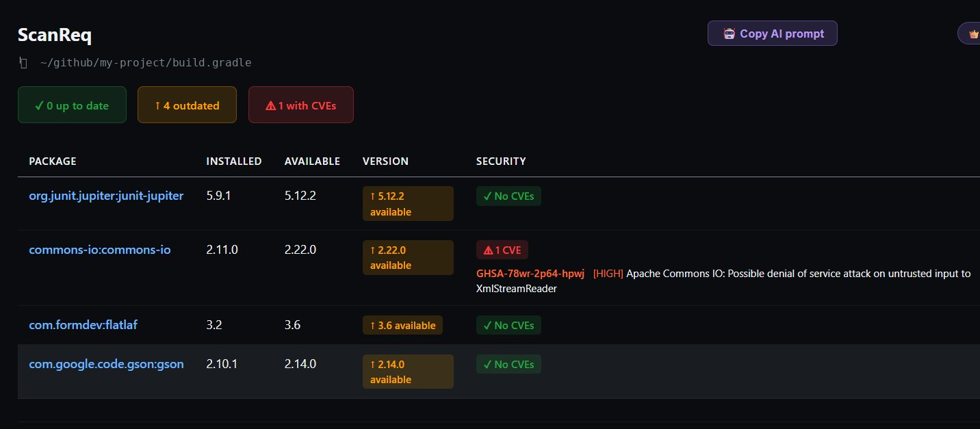Click the installed version 2.10.1 cell
This screenshot has height=429, width=980.
coord(222,364)
